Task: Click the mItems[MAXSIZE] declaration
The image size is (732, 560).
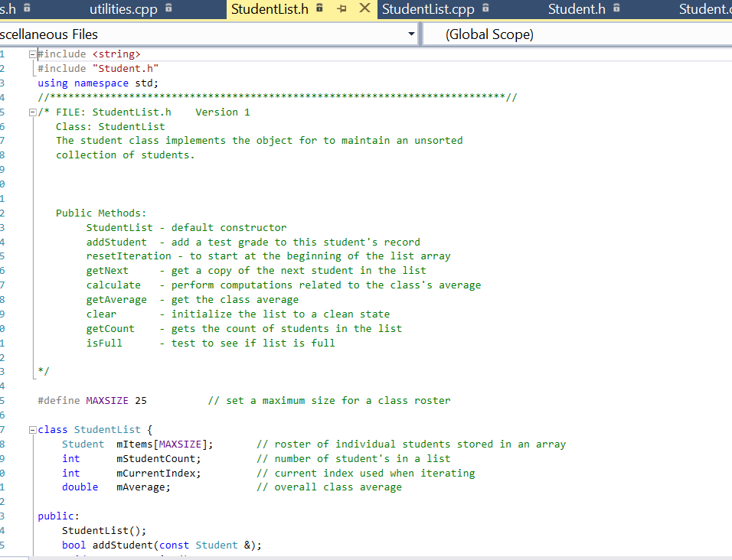Action: [x=165, y=444]
